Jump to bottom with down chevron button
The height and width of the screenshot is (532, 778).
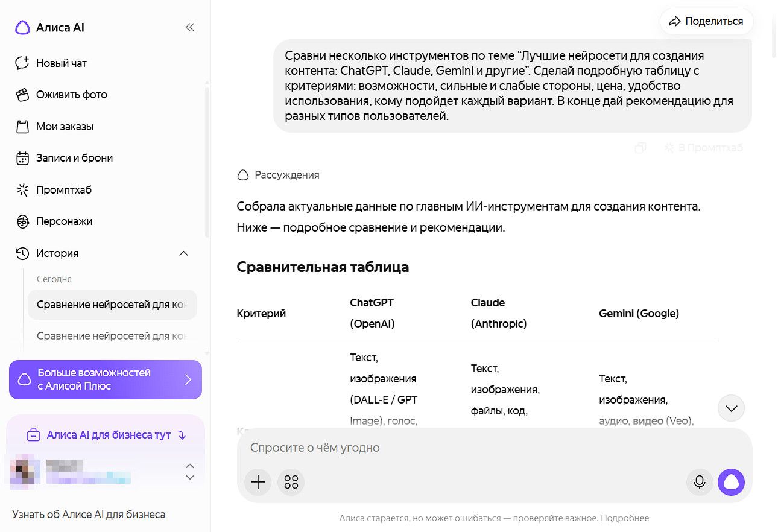tap(732, 408)
